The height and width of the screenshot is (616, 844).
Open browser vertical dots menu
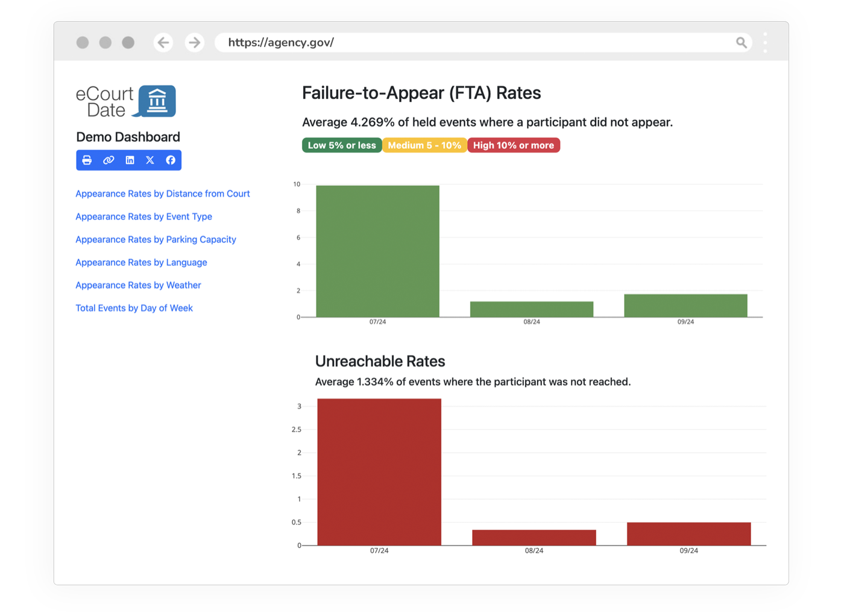coord(765,42)
